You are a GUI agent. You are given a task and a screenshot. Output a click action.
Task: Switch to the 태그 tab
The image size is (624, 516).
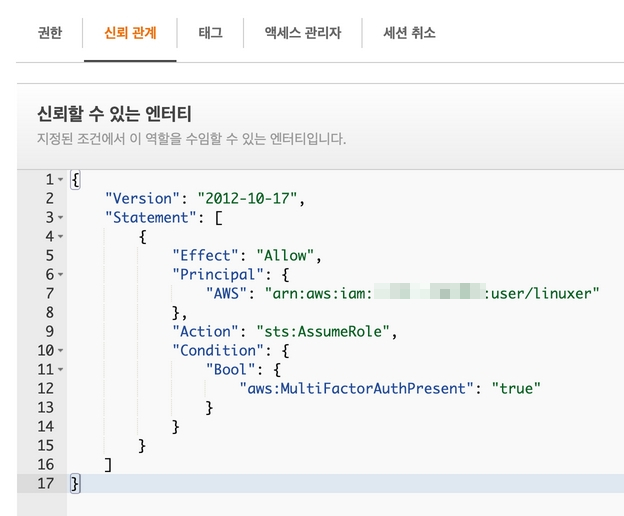click(x=210, y=33)
